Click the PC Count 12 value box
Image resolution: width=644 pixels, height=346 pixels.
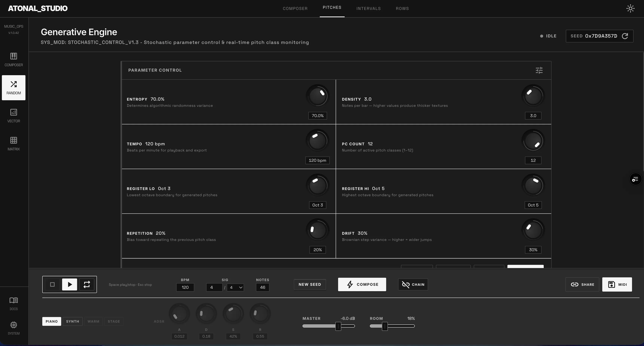533,160
